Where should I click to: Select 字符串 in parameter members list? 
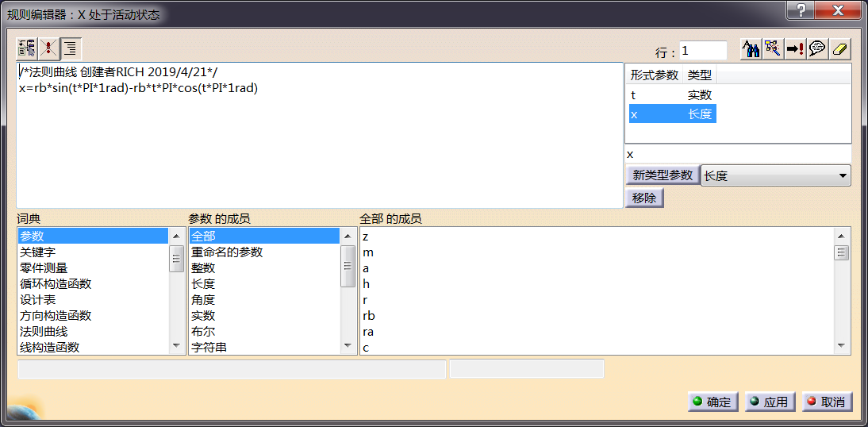click(x=264, y=348)
